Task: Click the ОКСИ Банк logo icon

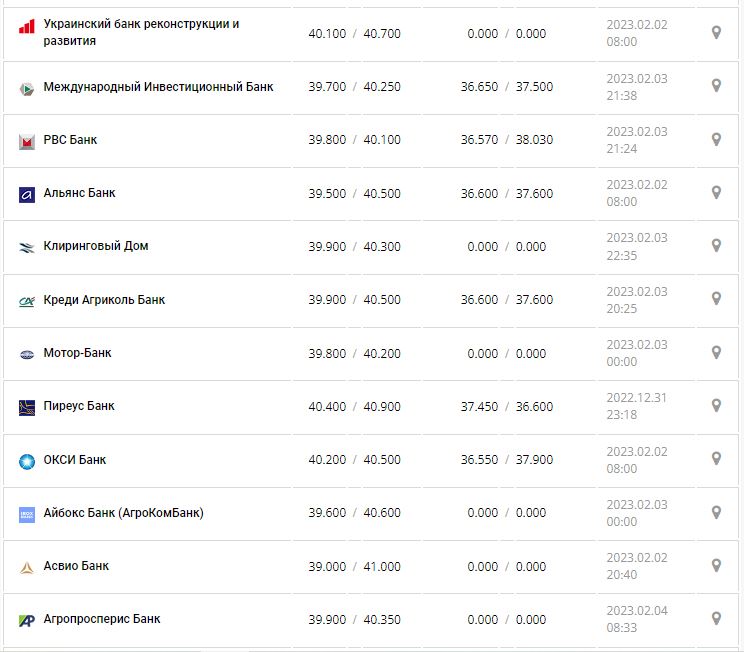Action: 27,461
